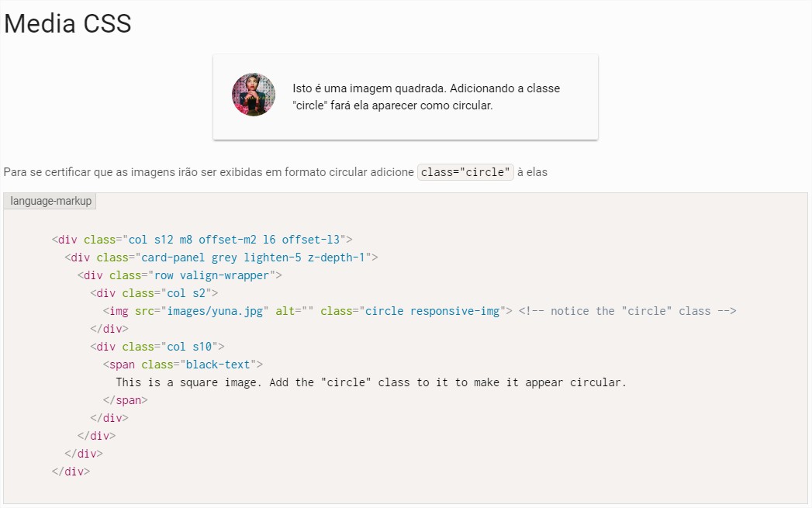Click the closing </span> tag in the code
This screenshot has width=812, height=508.
click(x=125, y=400)
